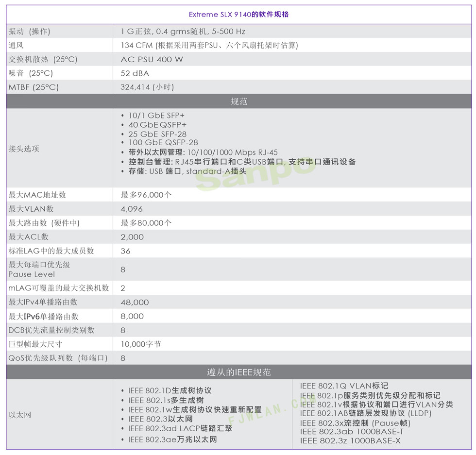Click the value 8 in the DCB row
The image size is (476, 455).
click(123, 330)
